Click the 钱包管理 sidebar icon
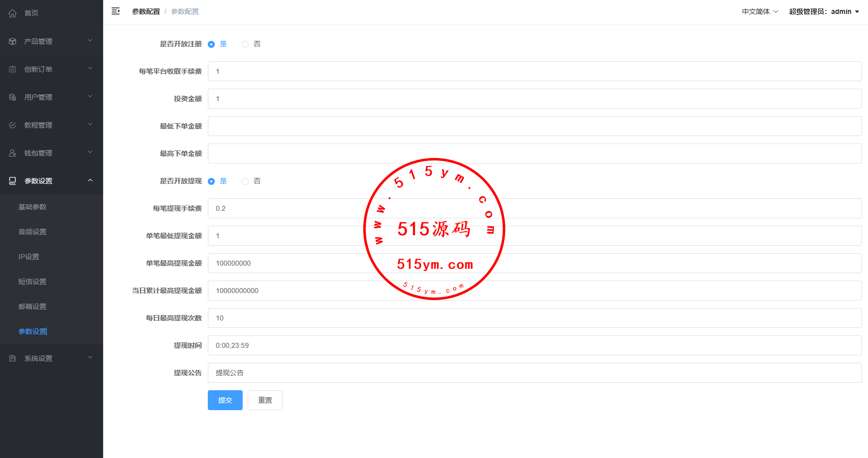Image resolution: width=868 pixels, height=458 pixels. pos(12,153)
